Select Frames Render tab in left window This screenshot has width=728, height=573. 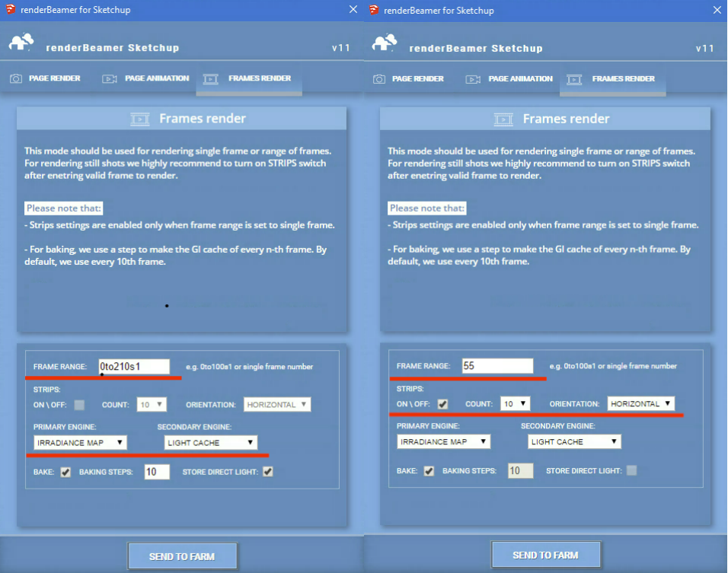(249, 79)
